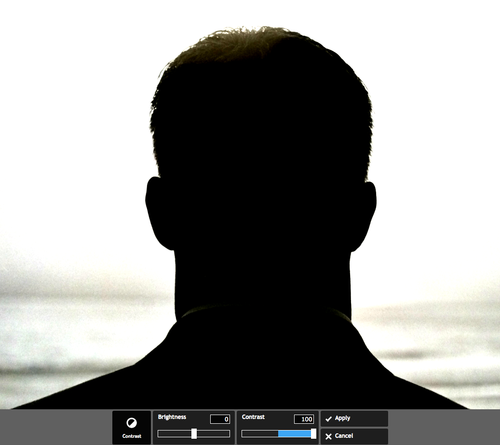Click the blue filled portion of Contrast slider
This screenshot has height=445, width=500.
click(x=294, y=434)
